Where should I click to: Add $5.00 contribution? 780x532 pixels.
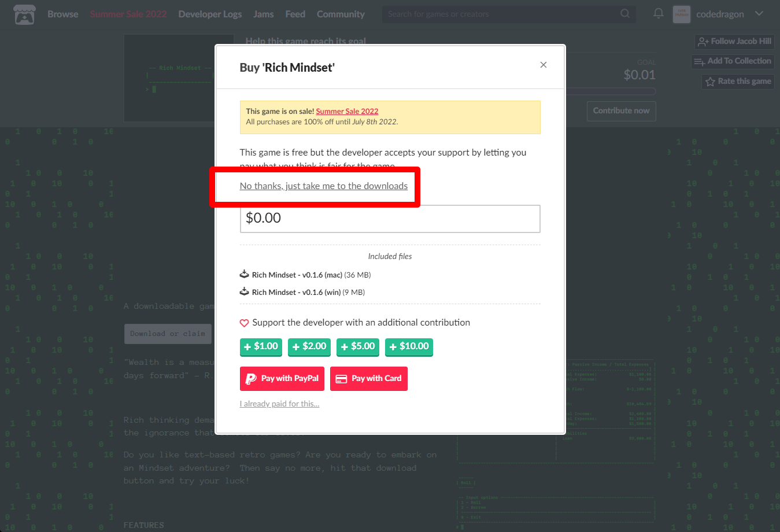click(x=358, y=346)
